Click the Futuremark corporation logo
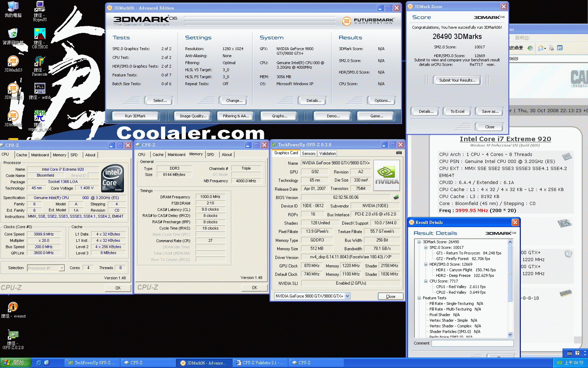The width and height of the screenshot is (588, 368). click(x=368, y=21)
